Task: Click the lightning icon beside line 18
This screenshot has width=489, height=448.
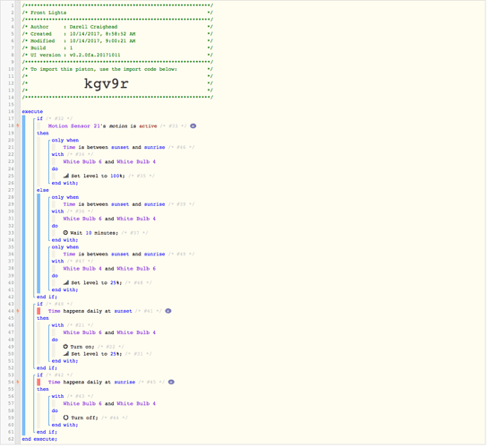Action: click(18, 125)
